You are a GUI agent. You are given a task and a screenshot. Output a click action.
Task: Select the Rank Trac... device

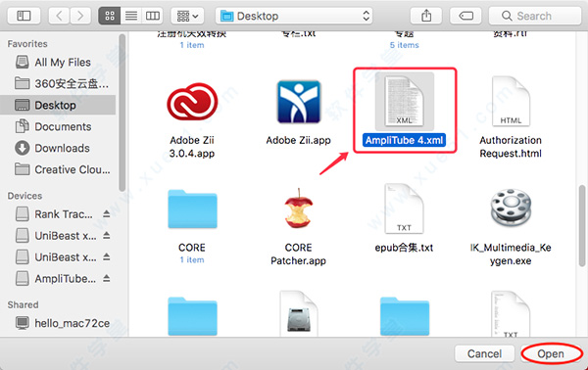[x=54, y=214]
